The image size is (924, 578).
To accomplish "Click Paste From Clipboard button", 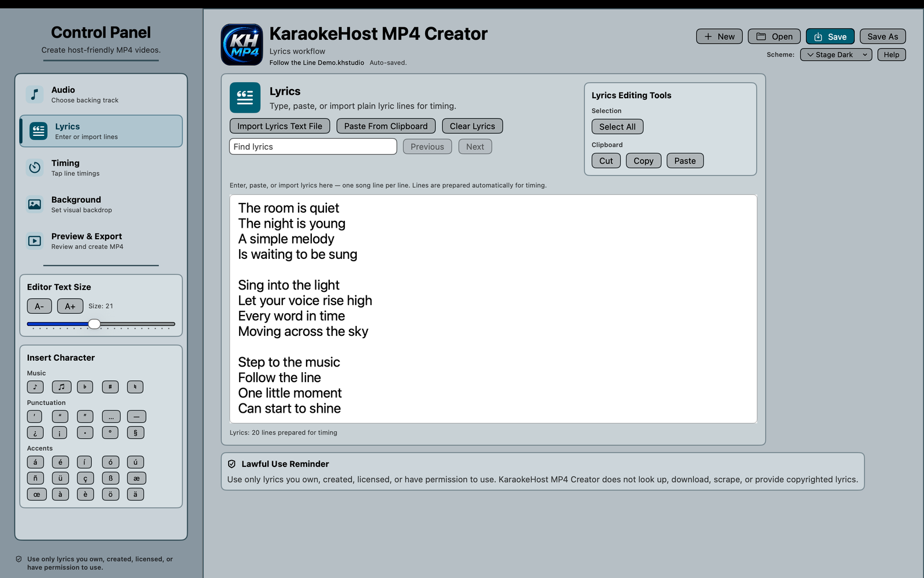I will [x=386, y=126].
